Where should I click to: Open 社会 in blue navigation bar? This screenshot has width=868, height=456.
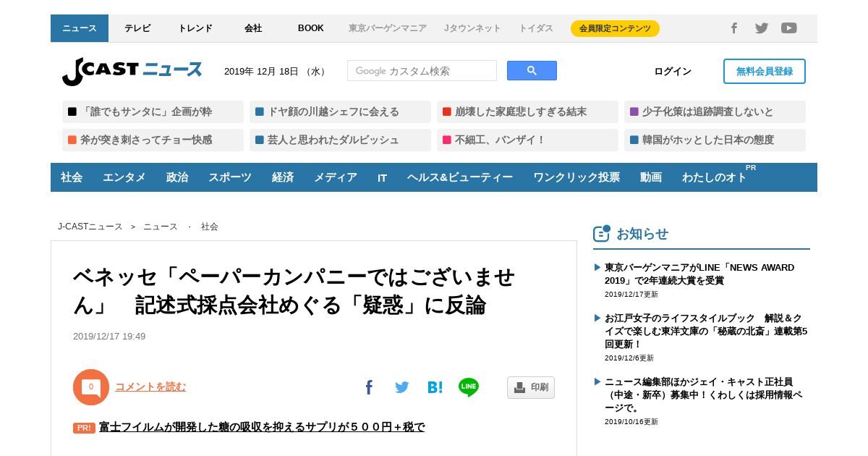[x=72, y=177]
